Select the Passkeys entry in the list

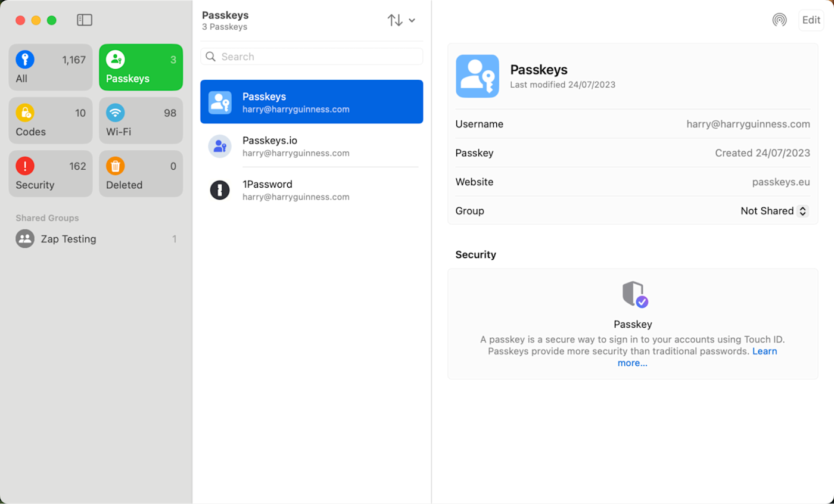point(312,102)
